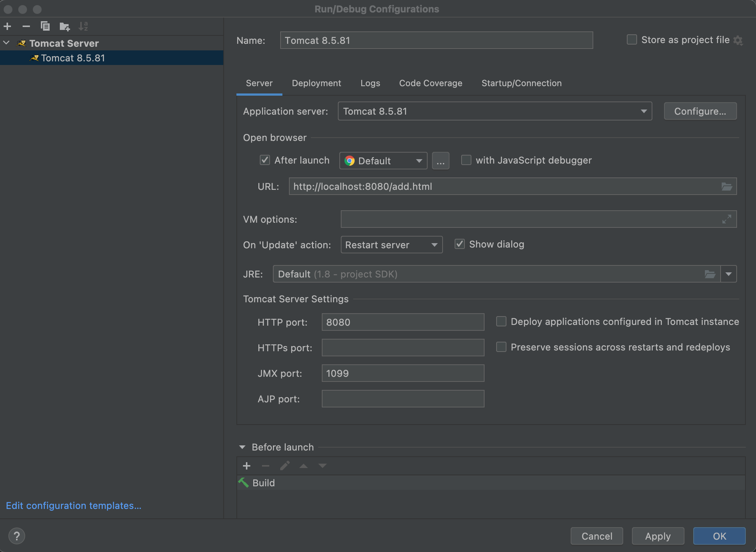
Task: Switch to Server tab
Action: coord(259,83)
